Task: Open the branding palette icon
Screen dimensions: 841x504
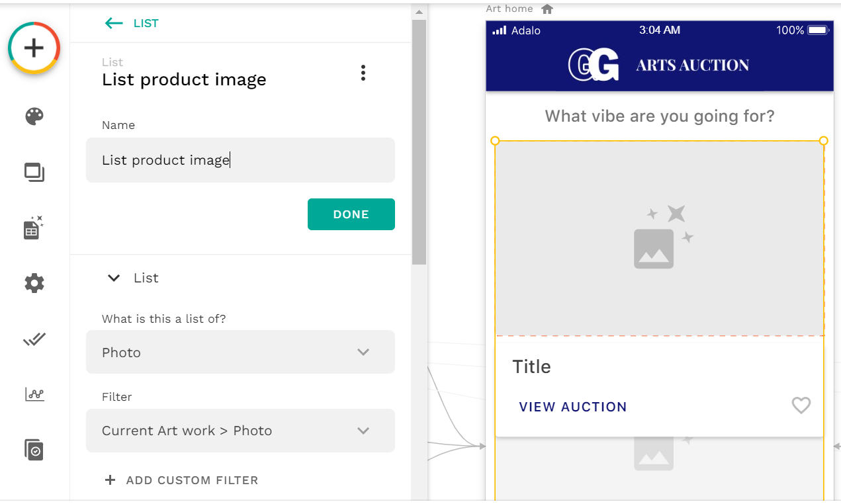Action: tap(34, 117)
